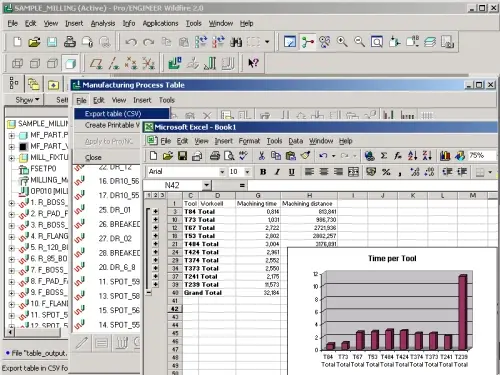Click the Pro/ENGINEER Print icon
The image size is (500, 375).
pos(70,42)
